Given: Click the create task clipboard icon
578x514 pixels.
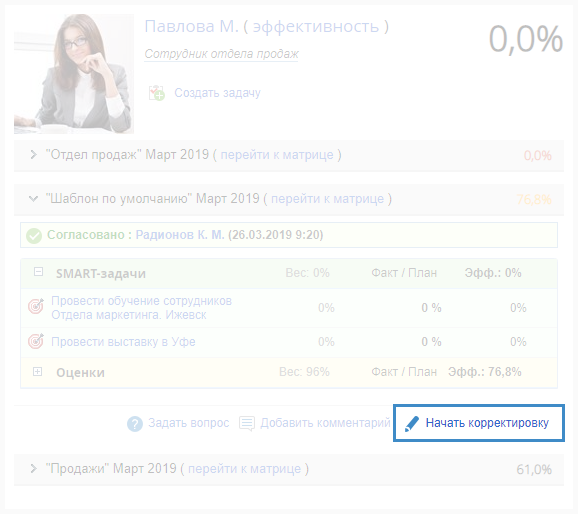Looking at the screenshot, I should point(157,93).
